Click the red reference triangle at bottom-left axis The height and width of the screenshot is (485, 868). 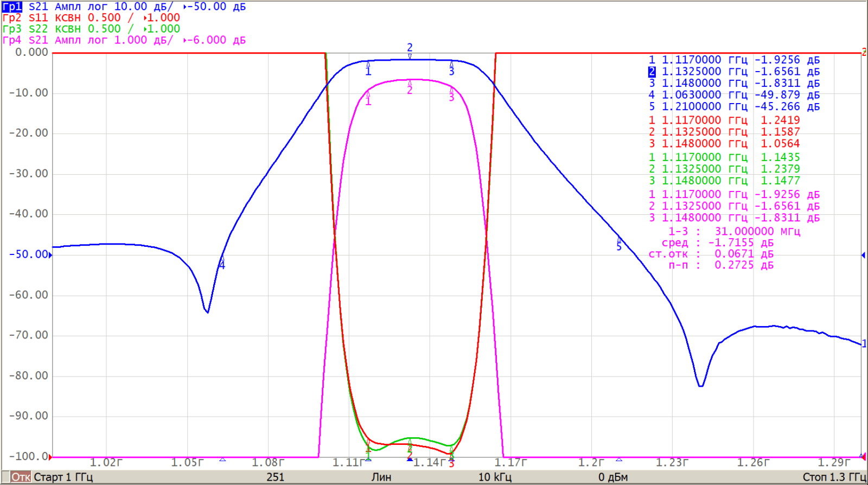[50, 457]
